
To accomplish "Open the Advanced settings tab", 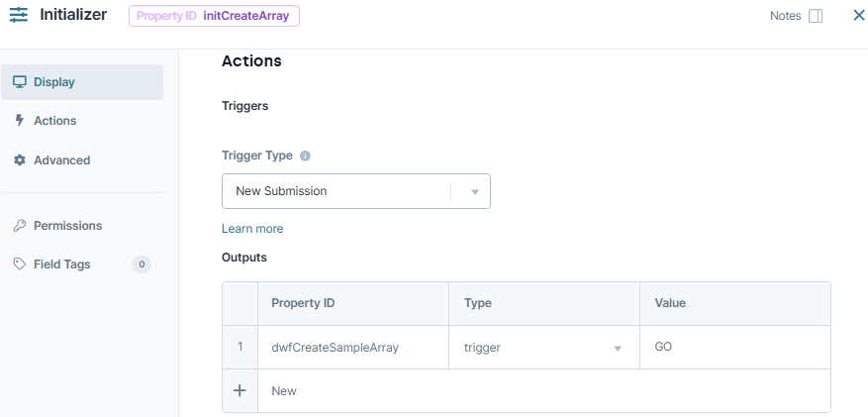I will (x=61, y=160).
